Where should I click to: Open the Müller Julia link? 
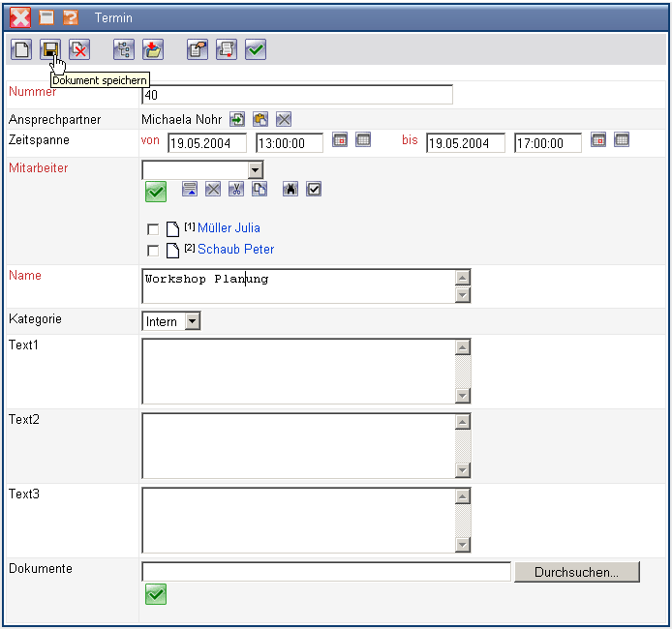(x=229, y=228)
